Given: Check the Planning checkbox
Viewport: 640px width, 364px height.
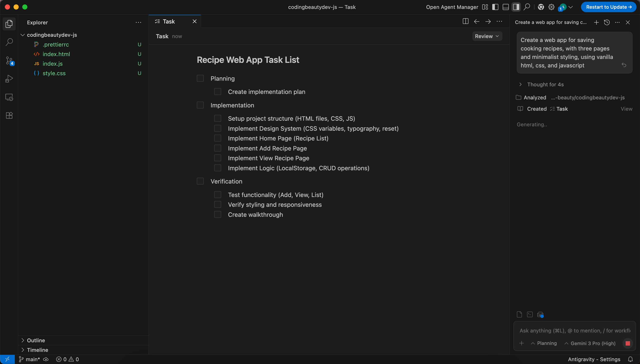Looking at the screenshot, I should [200, 78].
